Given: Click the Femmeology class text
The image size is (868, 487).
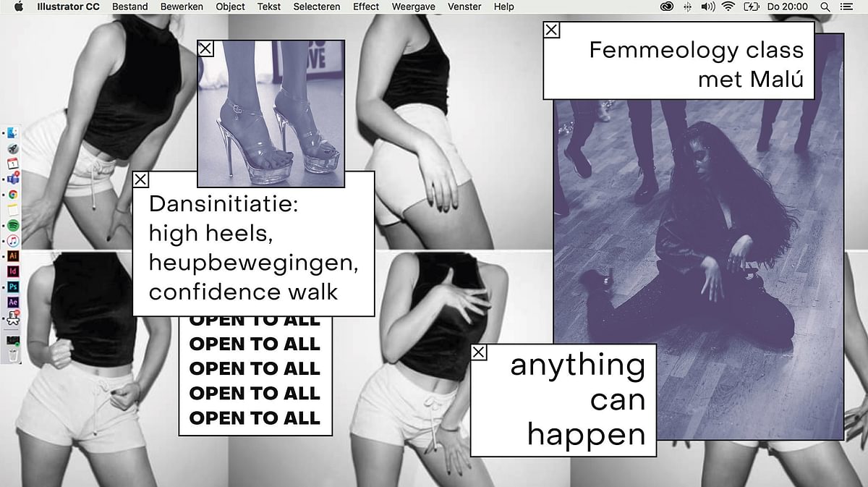Looking at the screenshot, I should (696, 50).
